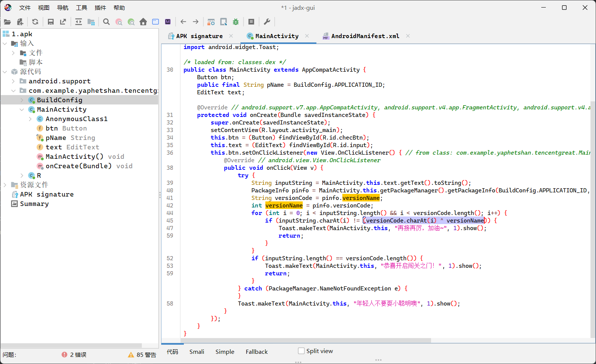Open the log viewer icon
This screenshot has width=596, height=364.
[x=251, y=22]
